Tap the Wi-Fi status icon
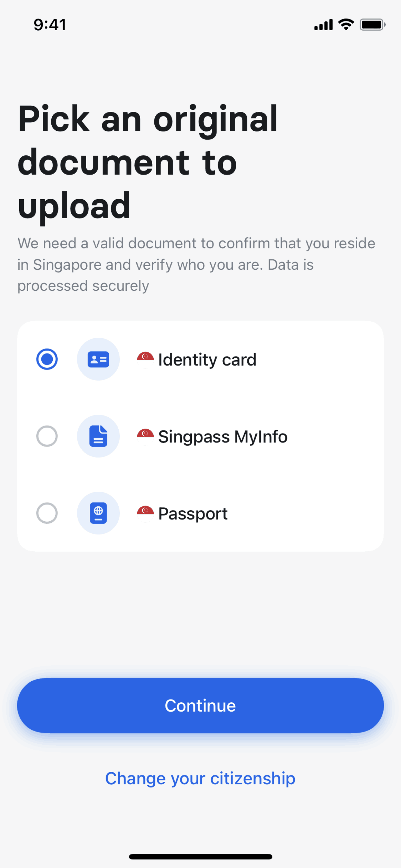This screenshot has width=401, height=868. click(346, 25)
